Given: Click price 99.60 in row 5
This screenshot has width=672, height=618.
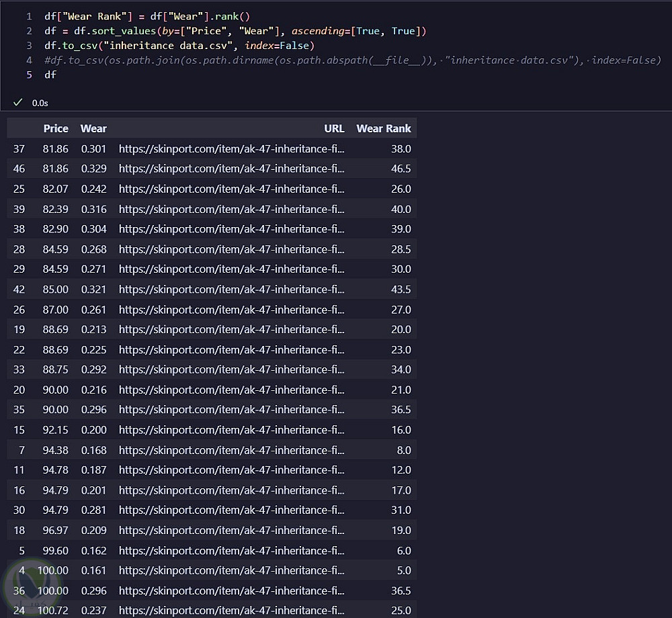Looking at the screenshot, I should pos(55,550).
